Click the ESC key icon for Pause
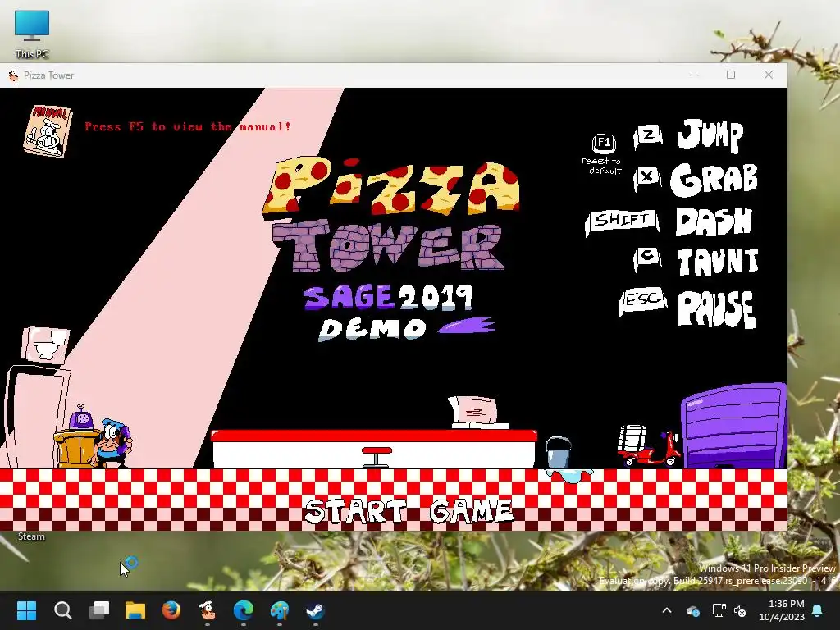Screen dimensions: 840x630 coord(643,300)
